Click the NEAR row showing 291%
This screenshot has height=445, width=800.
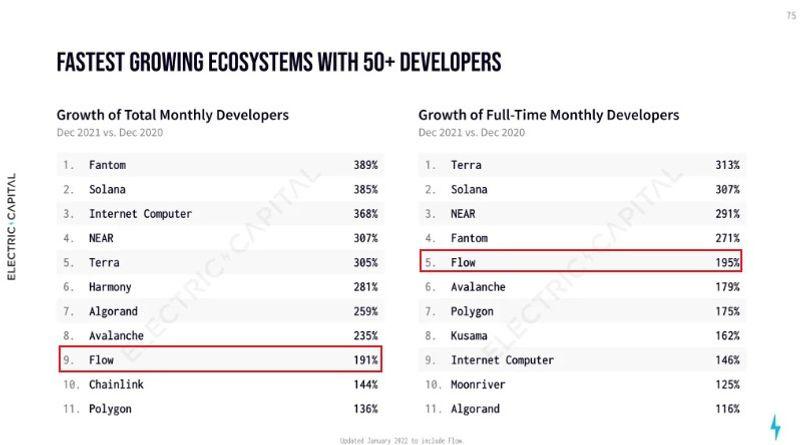581,213
